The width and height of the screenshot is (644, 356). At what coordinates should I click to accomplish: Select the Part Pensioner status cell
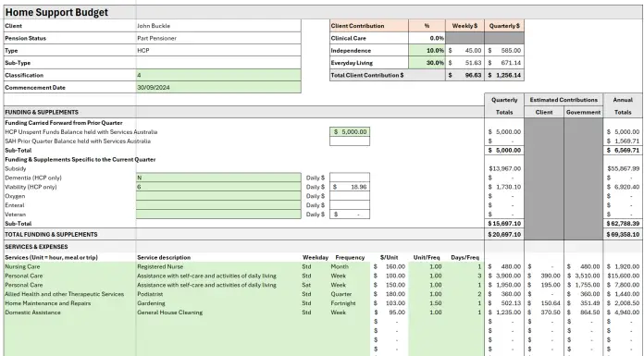218,38
